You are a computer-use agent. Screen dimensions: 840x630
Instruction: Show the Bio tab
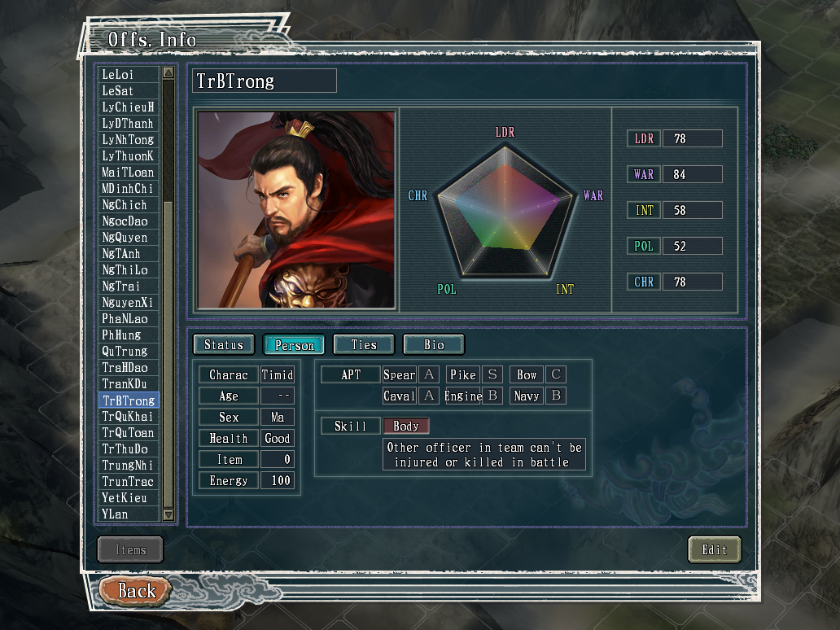pos(434,344)
